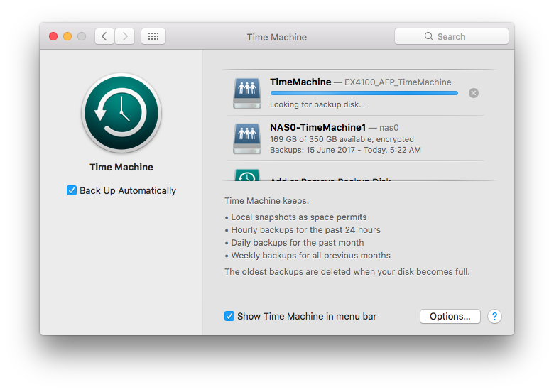Click 'Weekly backups for all previous months'
Screen dimensions: 554x392
310,256
